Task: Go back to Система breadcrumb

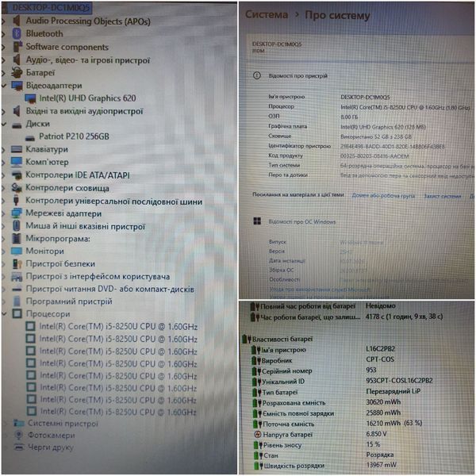Action: click(267, 14)
